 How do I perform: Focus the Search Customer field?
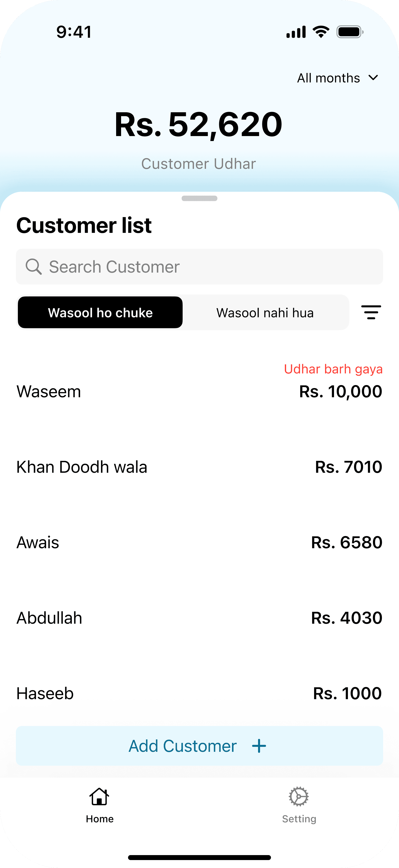tap(199, 267)
